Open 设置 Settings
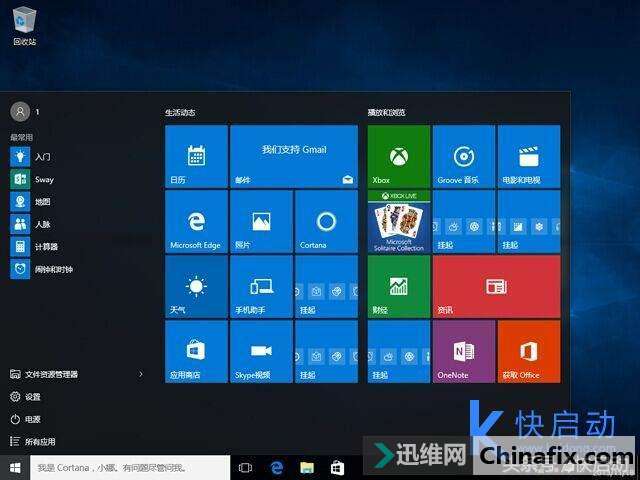The width and height of the screenshot is (640, 480). 25,396
